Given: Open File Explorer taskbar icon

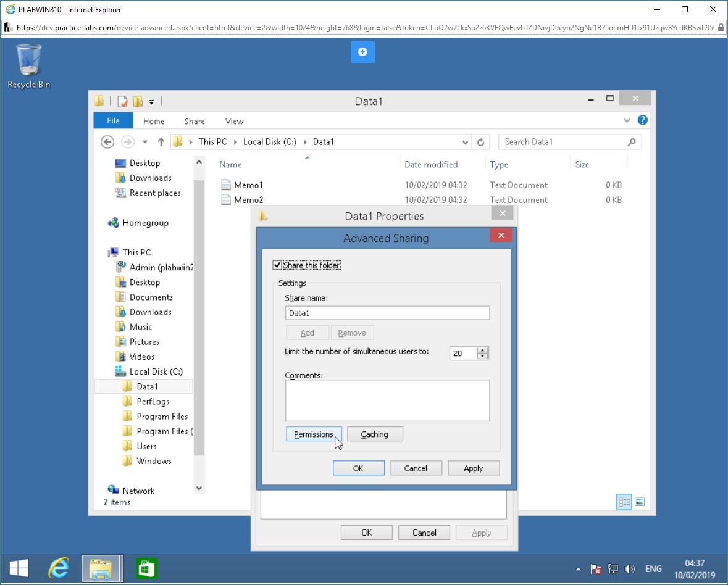Looking at the screenshot, I should click(x=102, y=568).
